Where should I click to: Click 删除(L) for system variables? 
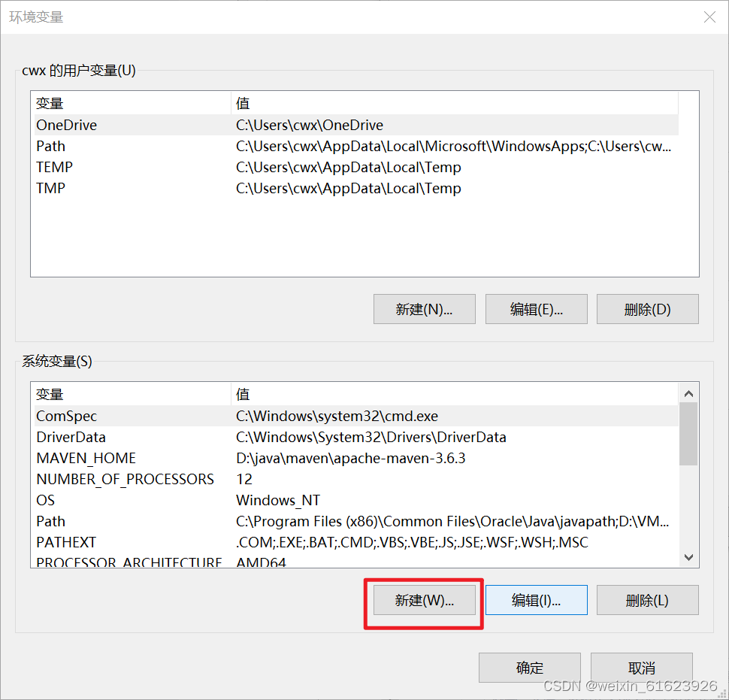point(647,600)
